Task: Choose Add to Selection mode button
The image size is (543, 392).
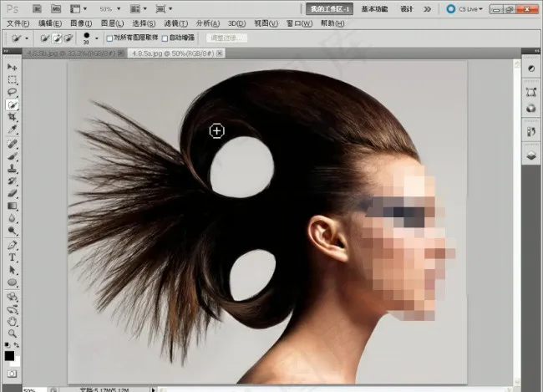Action: pyautogui.click(x=57, y=38)
